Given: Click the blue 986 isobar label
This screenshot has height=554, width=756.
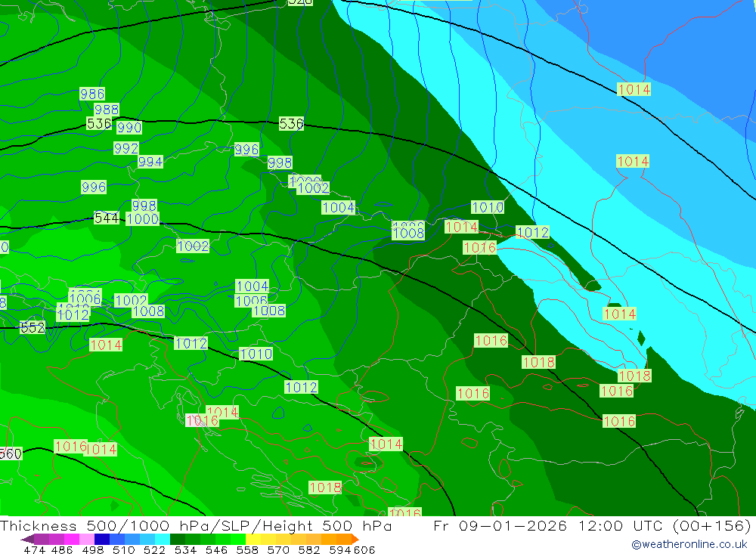Looking at the screenshot, I should click(92, 94).
